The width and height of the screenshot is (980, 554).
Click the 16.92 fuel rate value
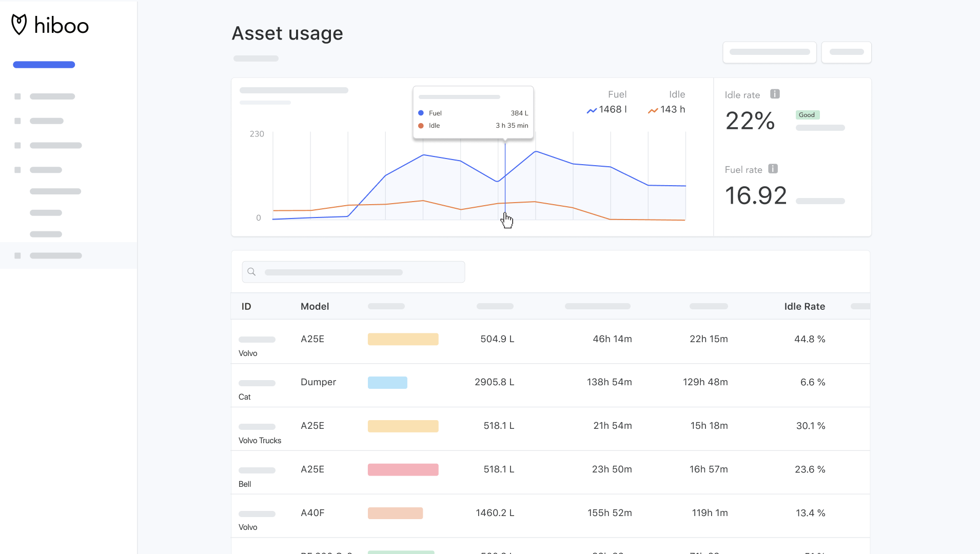coord(756,196)
